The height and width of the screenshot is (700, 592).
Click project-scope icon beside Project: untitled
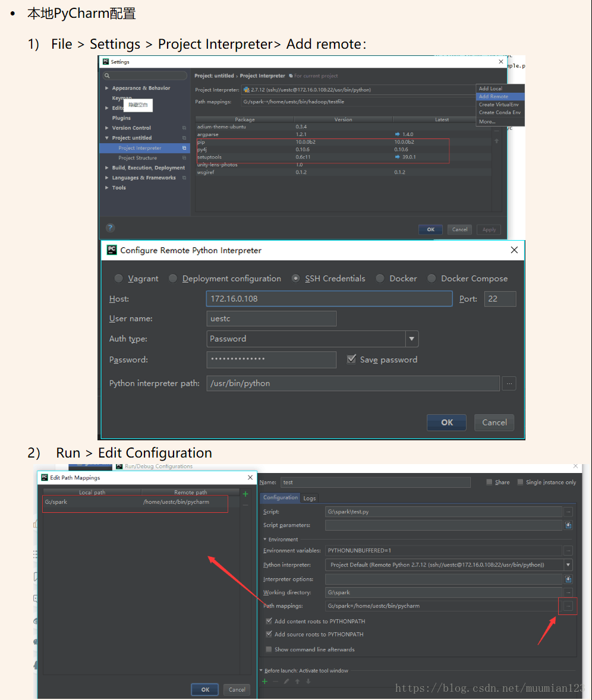tap(184, 138)
